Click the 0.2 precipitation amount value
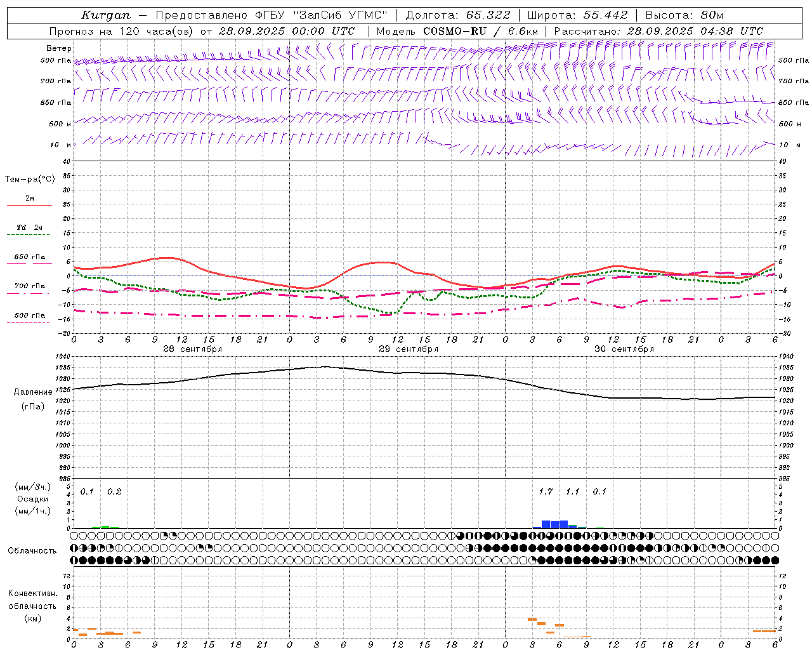Screen dimensions: 812x650 114,492
